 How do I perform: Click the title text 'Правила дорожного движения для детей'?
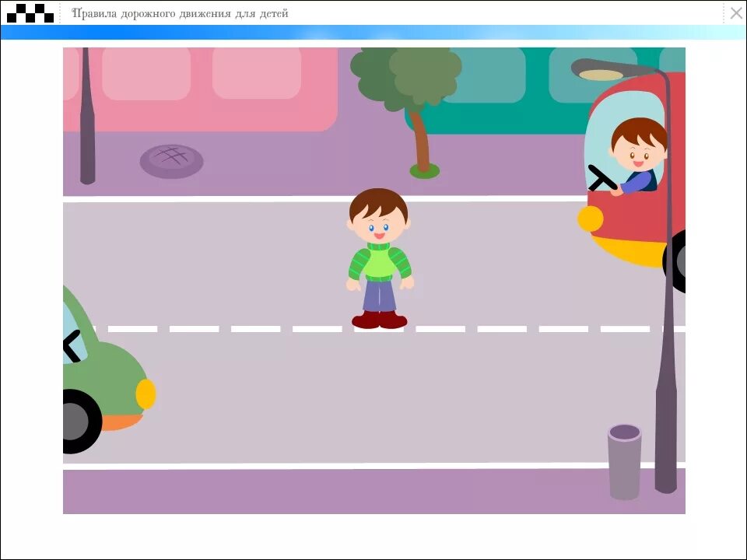tap(180, 13)
